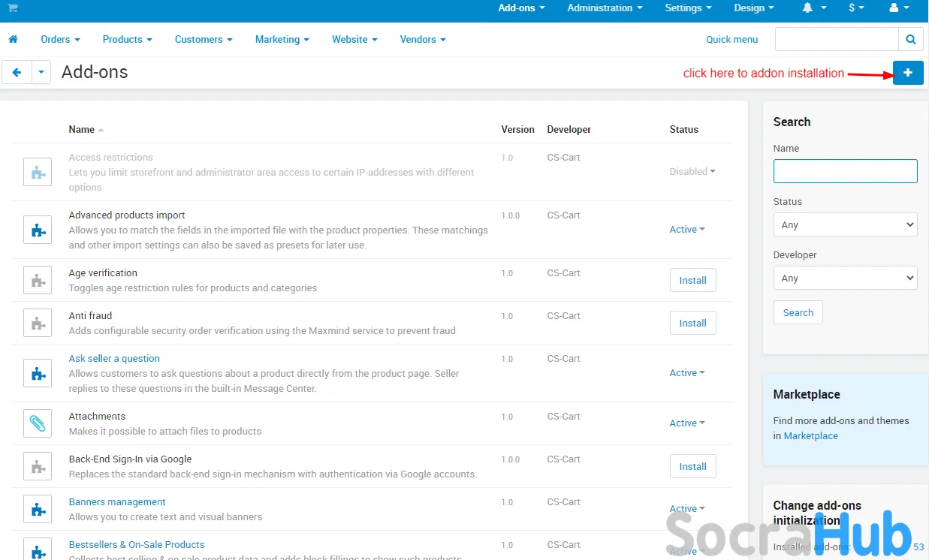Screen dimensions: 929x560
Task: Install the Age verification add-on
Action: point(692,280)
